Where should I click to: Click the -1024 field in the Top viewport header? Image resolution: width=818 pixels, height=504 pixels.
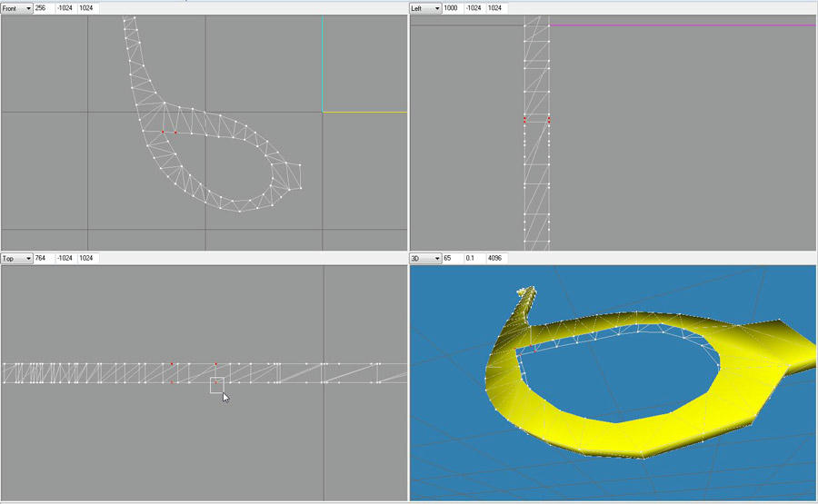[x=66, y=259]
